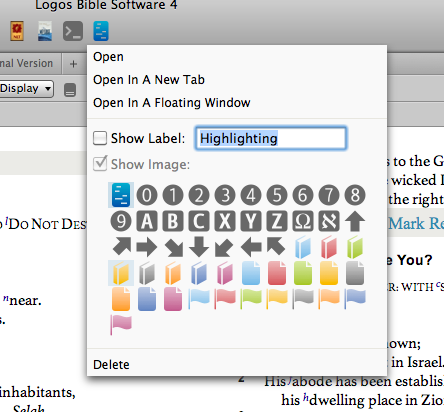Choose the light blue book icon
The image size is (444, 412).
tap(303, 247)
